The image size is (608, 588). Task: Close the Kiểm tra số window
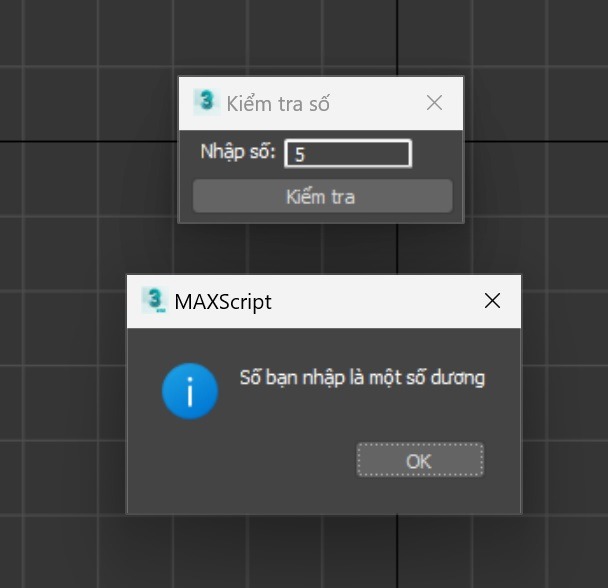[x=434, y=103]
